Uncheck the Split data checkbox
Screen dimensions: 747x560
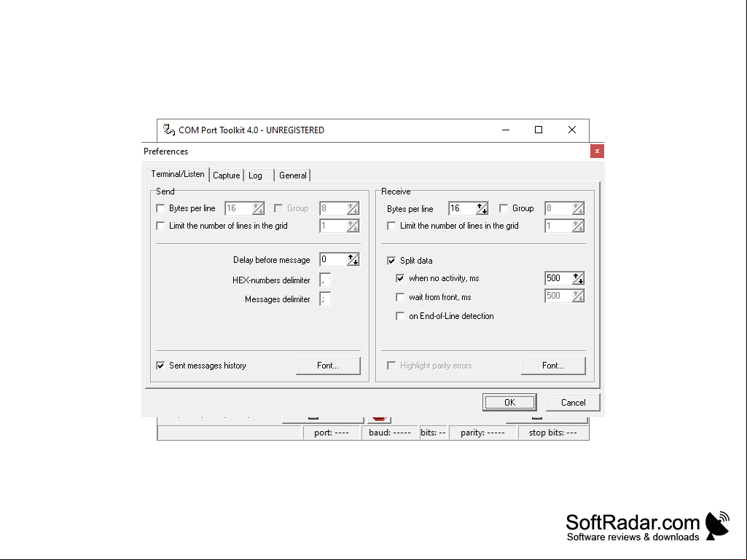point(391,261)
